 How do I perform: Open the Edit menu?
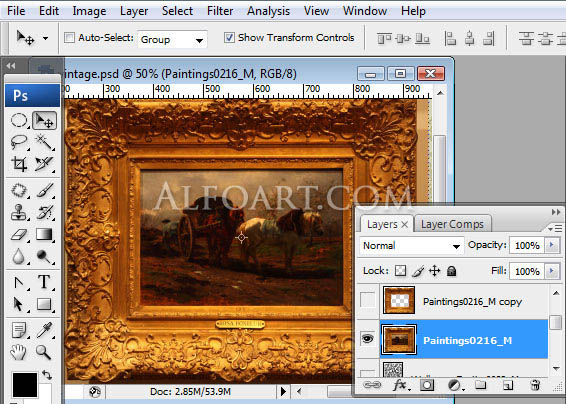pos(49,11)
